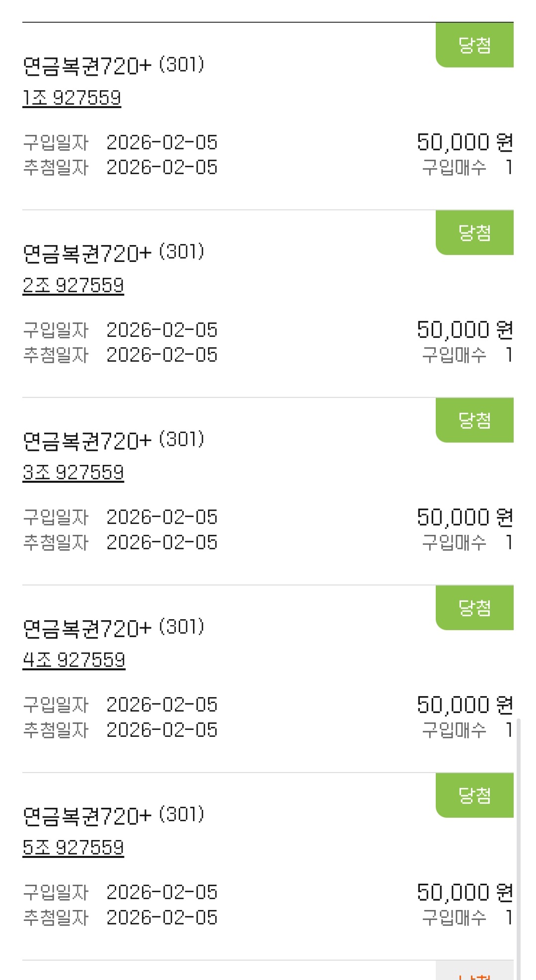Screen dimensions: 536x980
Task: Open ticket number link 3조 927559
Action: pyautogui.click(x=73, y=472)
